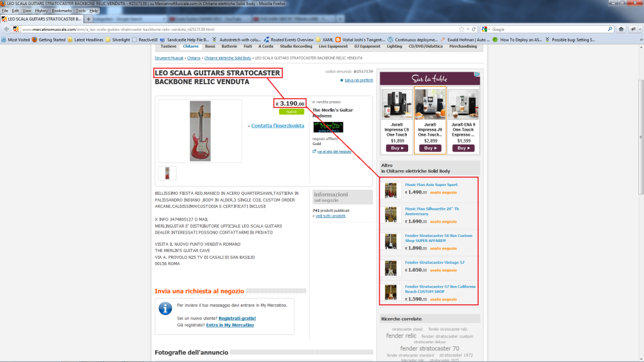The height and width of the screenshot is (362, 644).
Task: Open the Help menu
Action: pos(94,11)
